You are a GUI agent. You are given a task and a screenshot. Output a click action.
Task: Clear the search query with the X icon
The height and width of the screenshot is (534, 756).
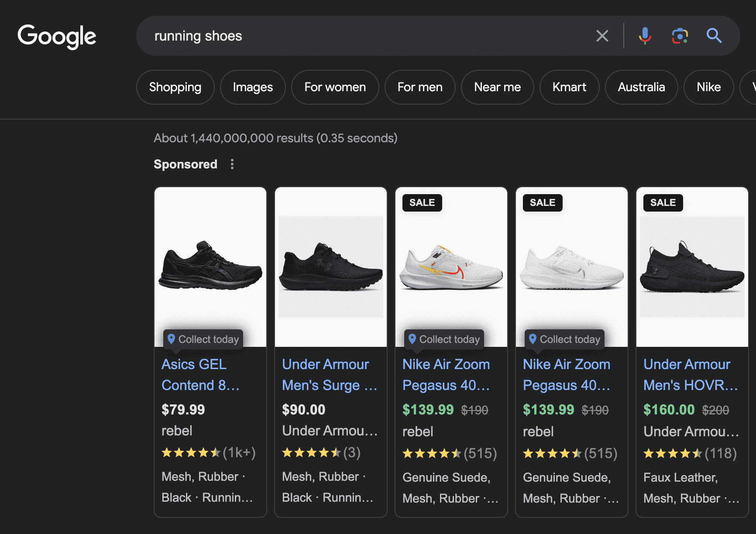[x=602, y=36]
